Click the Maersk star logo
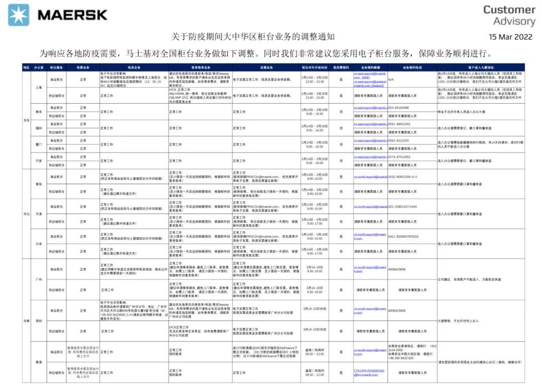Image resolution: width=542 pixels, height=392 pixels. [19, 15]
